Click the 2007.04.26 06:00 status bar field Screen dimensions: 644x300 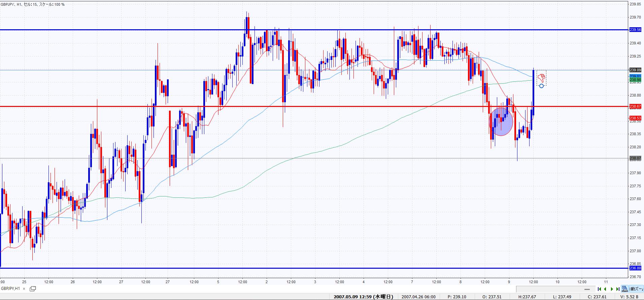point(418,297)
